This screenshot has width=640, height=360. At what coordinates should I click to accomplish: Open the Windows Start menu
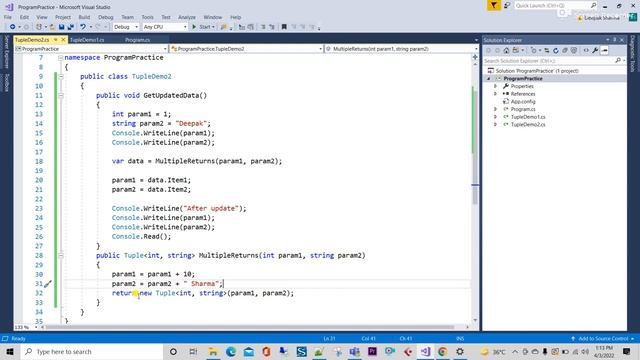[10, 351]
